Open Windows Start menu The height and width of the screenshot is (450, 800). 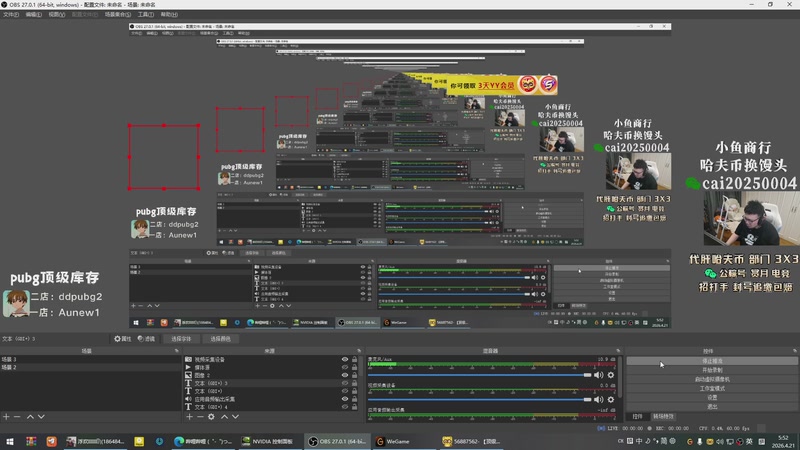click(x=10, y=441)
